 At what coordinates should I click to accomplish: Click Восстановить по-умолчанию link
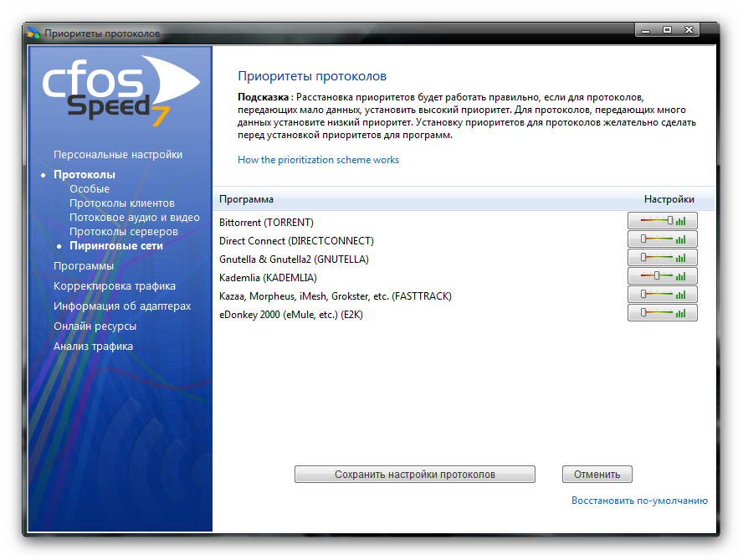click(x=639, y=501)
